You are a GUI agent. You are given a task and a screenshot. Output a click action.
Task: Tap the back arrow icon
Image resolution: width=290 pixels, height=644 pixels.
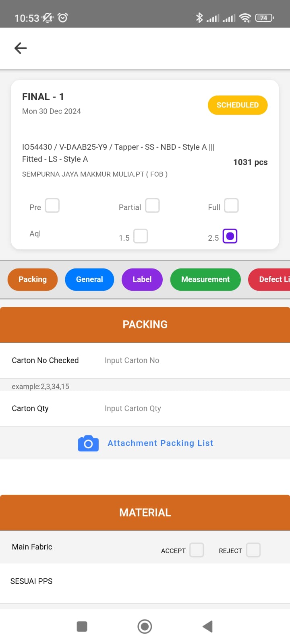coord(21,48)
